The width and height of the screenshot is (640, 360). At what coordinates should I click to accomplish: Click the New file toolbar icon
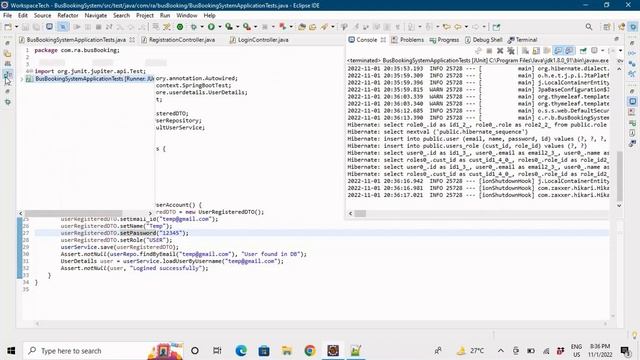[8, 27]
